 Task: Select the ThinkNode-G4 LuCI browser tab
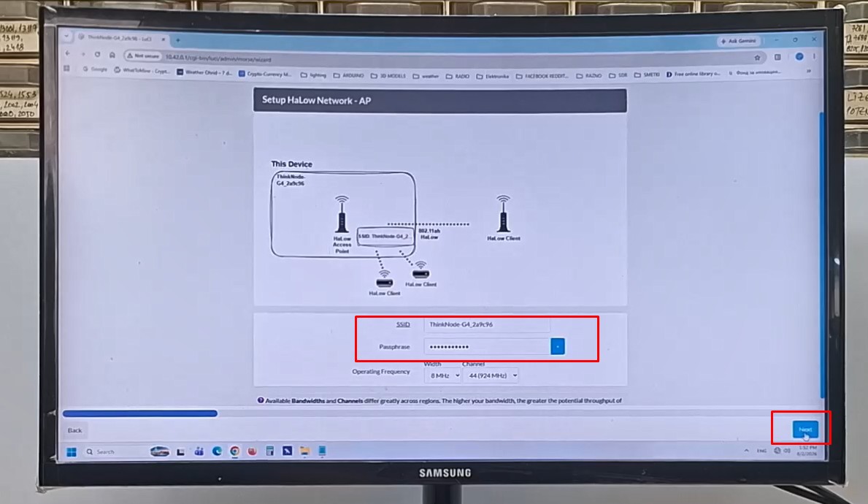pos(120,38)
